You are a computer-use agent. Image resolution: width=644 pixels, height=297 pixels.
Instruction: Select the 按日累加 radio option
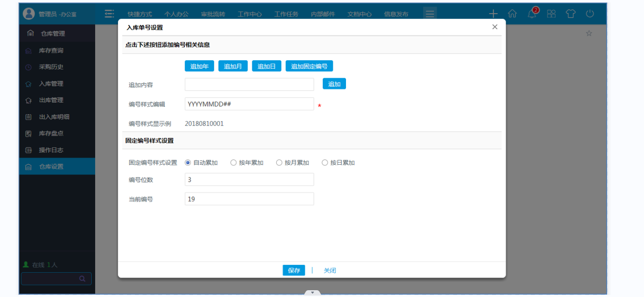325,163
